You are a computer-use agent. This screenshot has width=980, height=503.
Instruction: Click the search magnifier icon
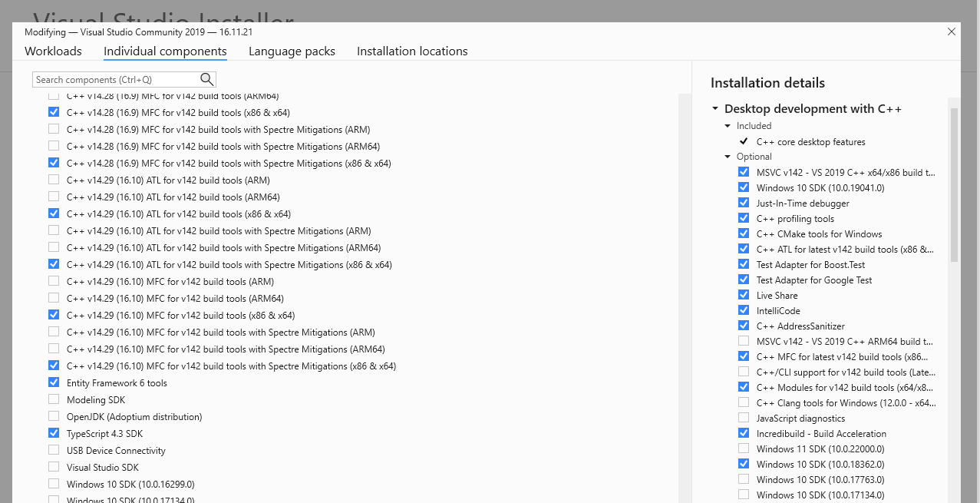[206, 79]
